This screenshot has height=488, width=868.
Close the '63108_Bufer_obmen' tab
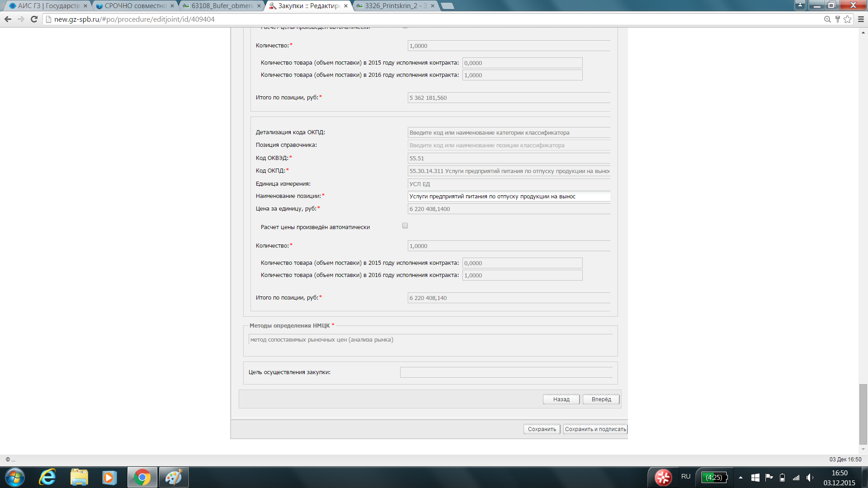(x=259, y=6)
